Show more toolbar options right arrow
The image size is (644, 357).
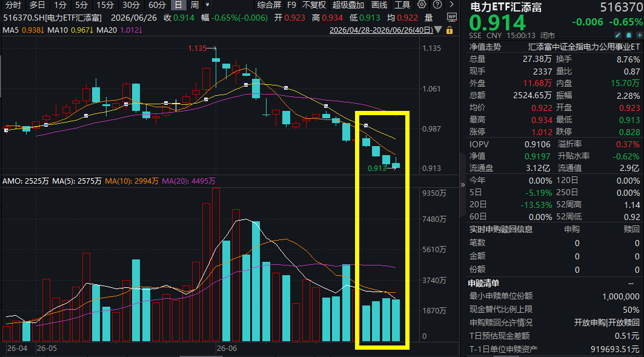coord(452,5)
